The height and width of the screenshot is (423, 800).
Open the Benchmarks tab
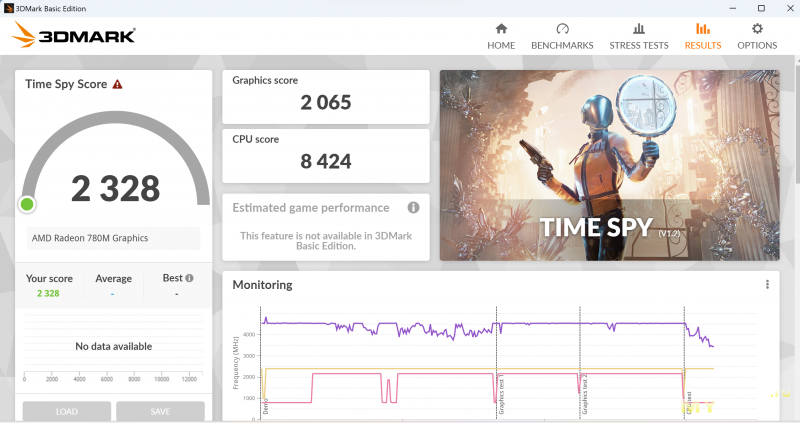(562, 36)
